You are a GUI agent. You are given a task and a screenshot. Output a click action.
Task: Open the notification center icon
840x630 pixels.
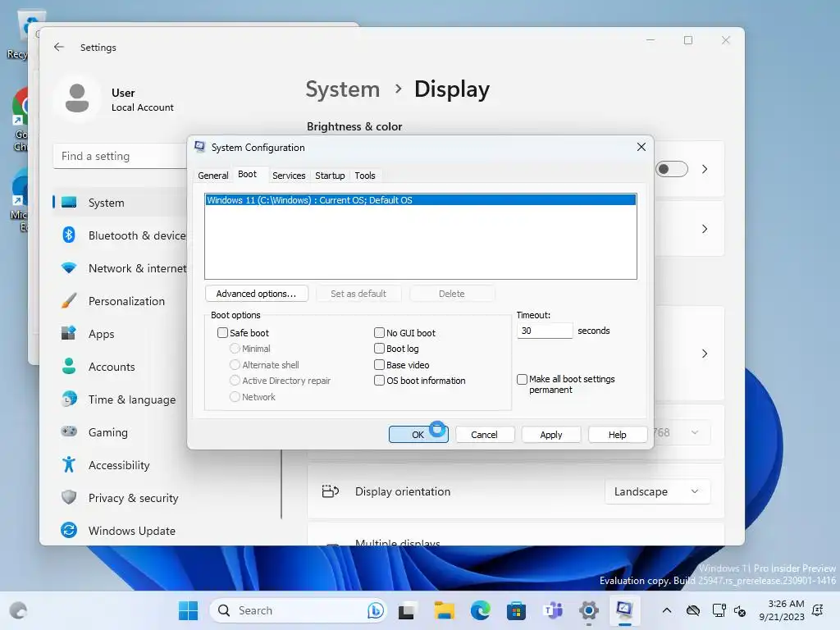[818, 610]
